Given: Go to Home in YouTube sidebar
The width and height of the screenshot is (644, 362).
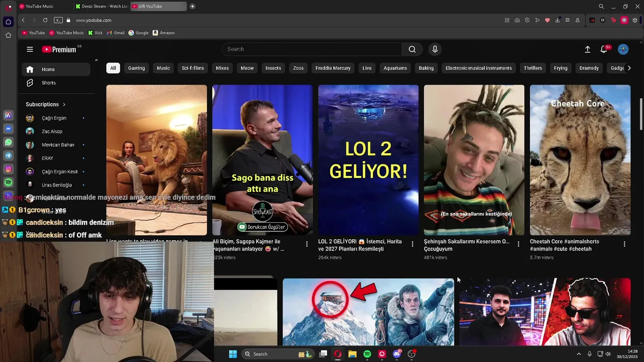Looking at the screenshot, I should (56, 69).
